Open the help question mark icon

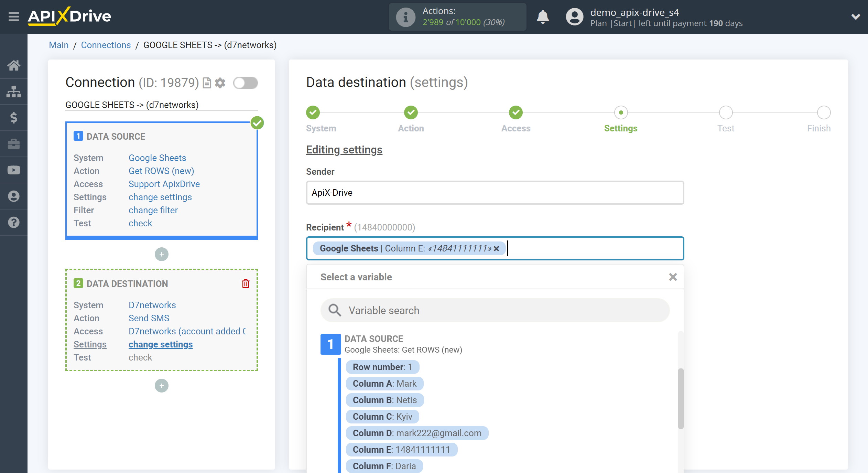(x=14, y=222)
